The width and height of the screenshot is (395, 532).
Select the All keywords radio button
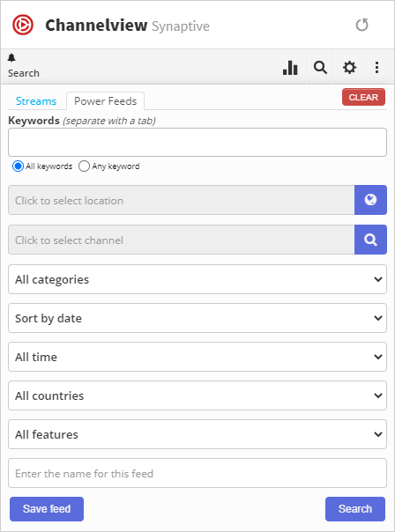pos(18,166)
